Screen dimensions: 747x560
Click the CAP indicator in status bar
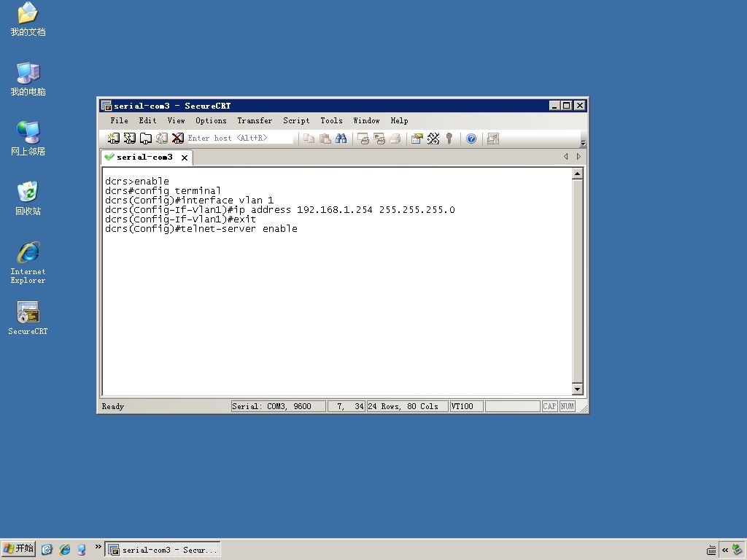pyautogui.click(x=549, y=406)
